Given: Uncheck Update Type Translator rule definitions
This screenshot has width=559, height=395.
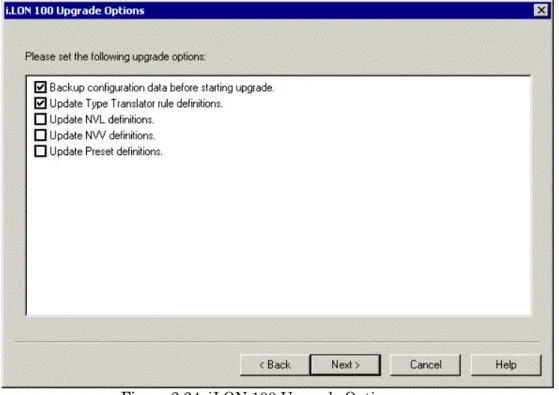Looking at the screenshot, I should coord(40,103).
